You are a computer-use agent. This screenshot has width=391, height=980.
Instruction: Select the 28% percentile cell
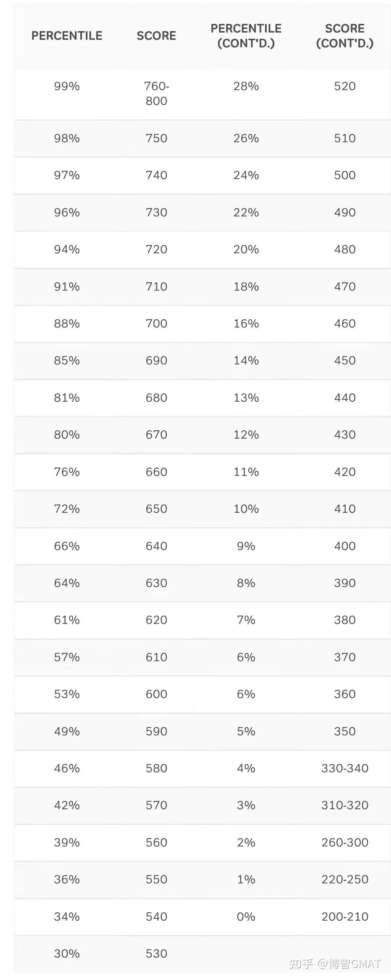(x=246, y=86)
